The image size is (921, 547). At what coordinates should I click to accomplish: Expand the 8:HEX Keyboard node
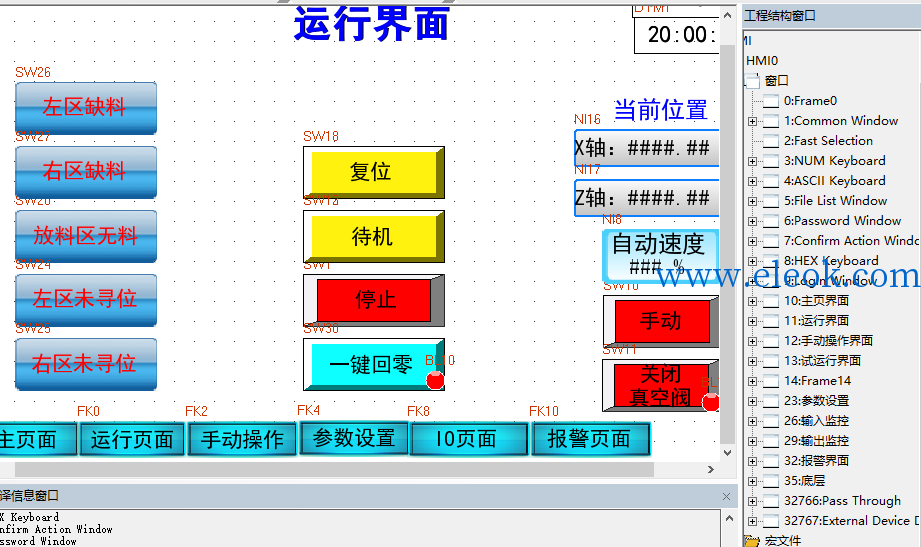coord(752,261)
